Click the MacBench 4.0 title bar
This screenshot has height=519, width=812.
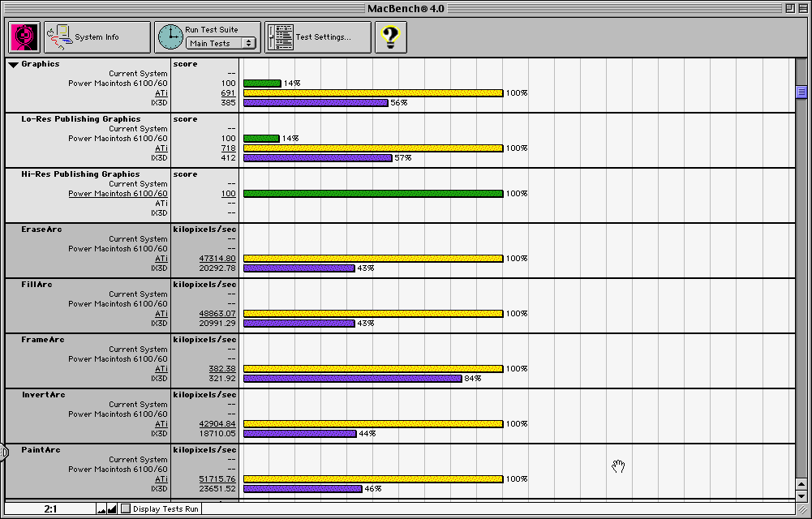[406, 8]
